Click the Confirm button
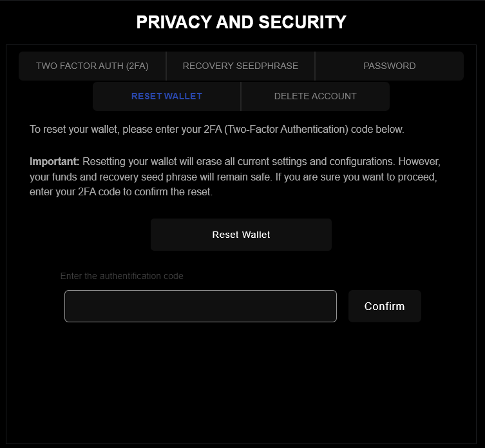Screen dimensions: 485x448 (x=385, y=306)
